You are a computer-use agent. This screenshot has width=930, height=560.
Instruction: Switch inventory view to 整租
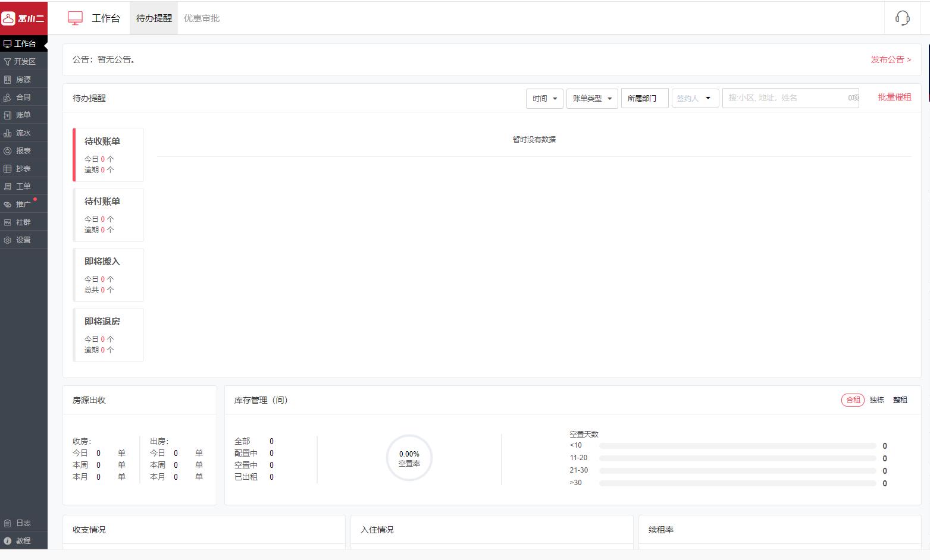click(x=900, y=399)
